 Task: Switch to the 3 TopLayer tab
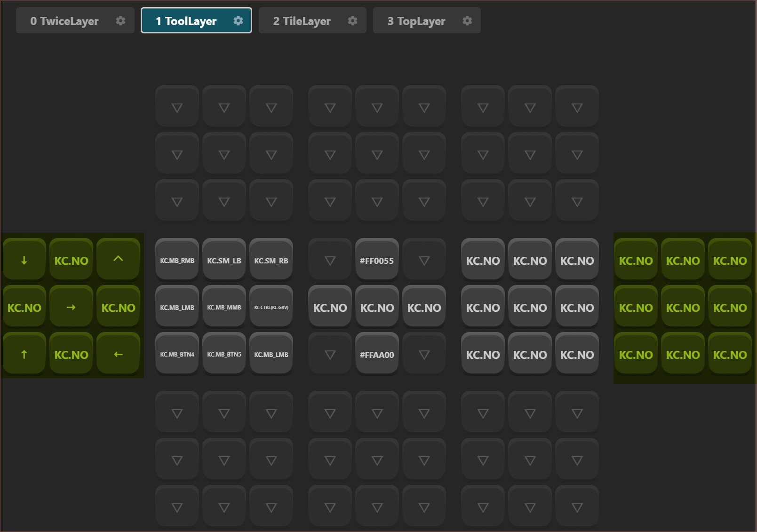416,21
